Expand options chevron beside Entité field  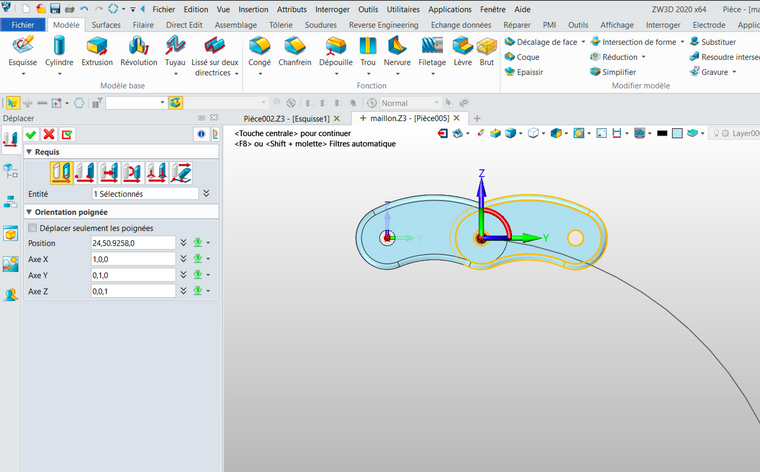[206, 193]
